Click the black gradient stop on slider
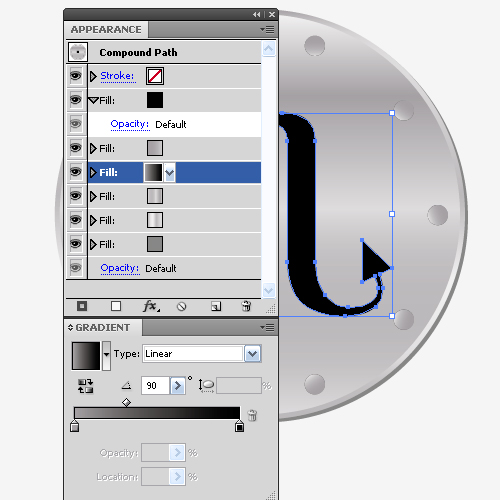This screenshot has width=500, height=500. (239, 426)
